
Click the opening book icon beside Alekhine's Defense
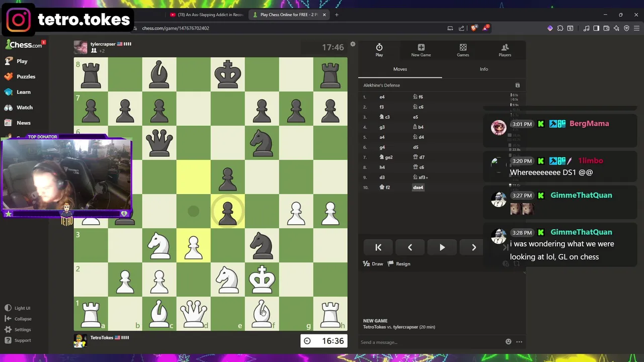(x=517, y=85)
